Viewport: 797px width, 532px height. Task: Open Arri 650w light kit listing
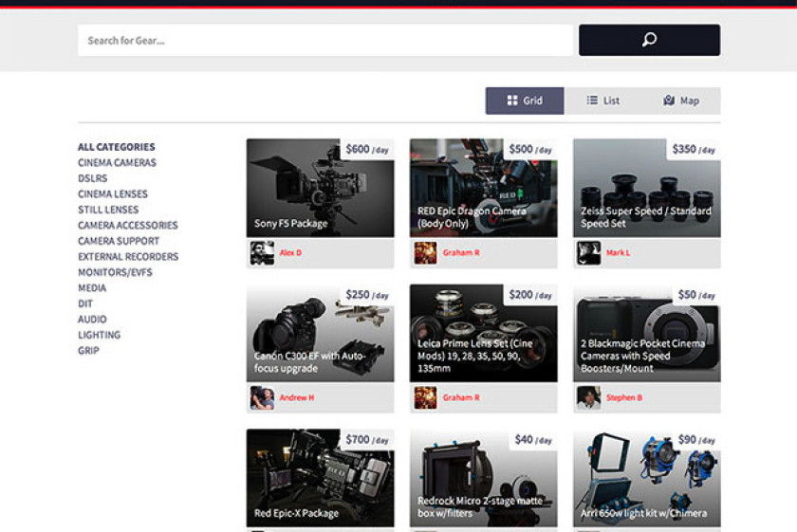(x=646, y=478)
